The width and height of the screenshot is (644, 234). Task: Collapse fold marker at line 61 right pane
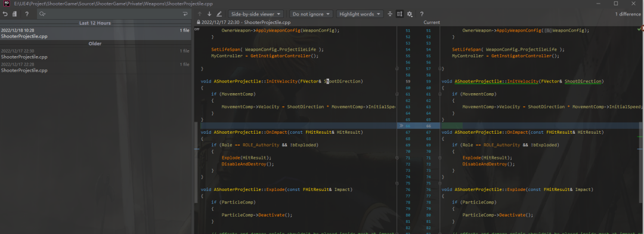439,94
